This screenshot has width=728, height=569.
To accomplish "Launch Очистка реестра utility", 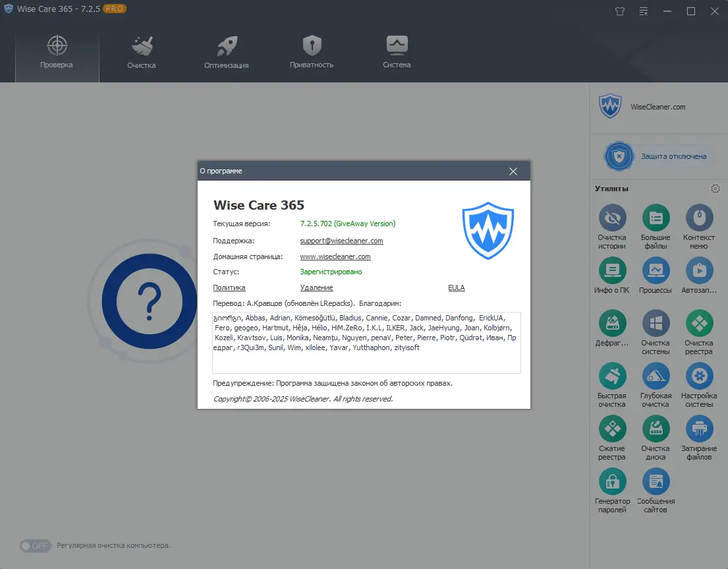I will pos(699,332).
